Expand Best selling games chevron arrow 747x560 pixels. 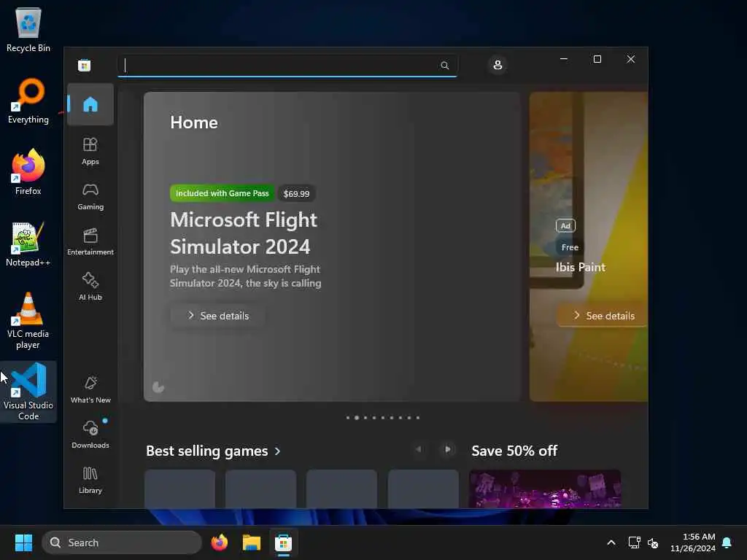click(x=278, y=451)
